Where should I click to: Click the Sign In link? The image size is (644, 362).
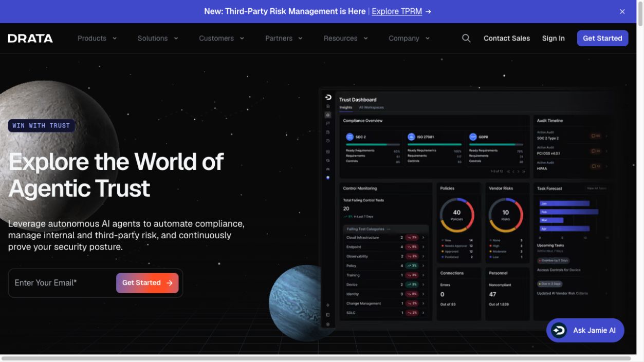click(553, 39)
